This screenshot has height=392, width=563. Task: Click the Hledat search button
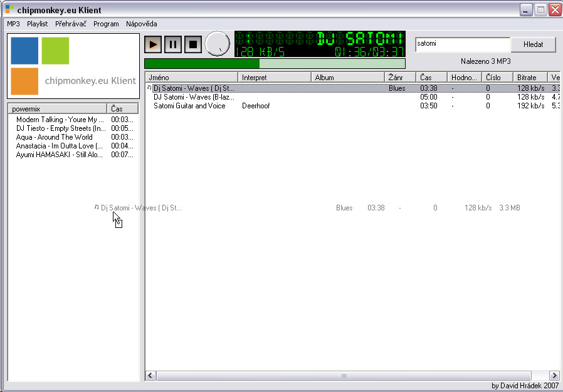(x=533, y=44)
